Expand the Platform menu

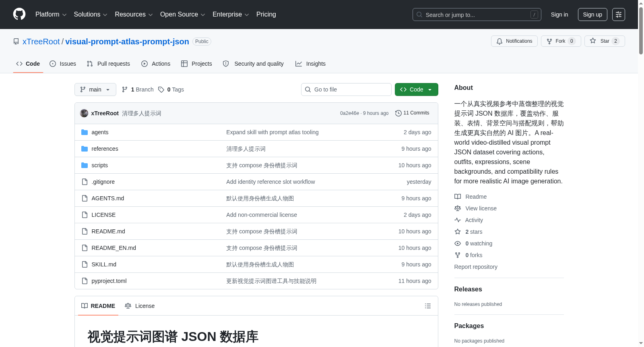[51, 15]
